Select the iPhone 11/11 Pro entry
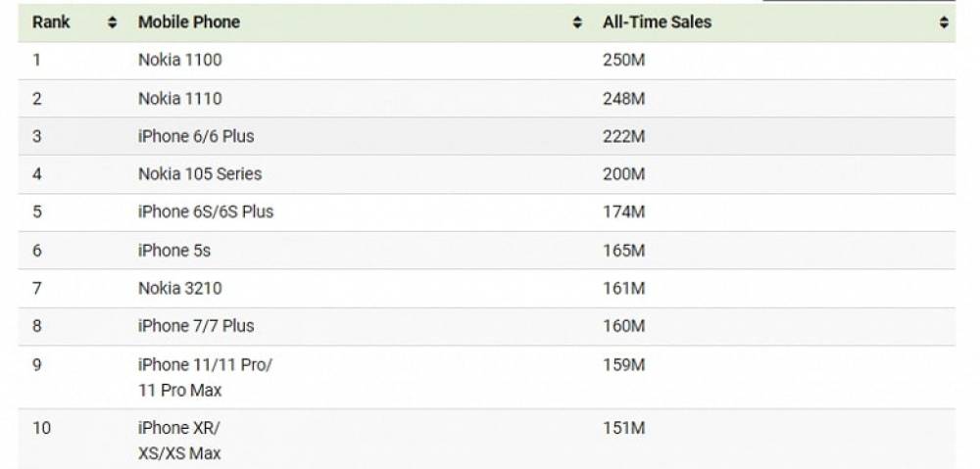Image resolution: width=980 pixels, height=469 pixels. point(205,377)
